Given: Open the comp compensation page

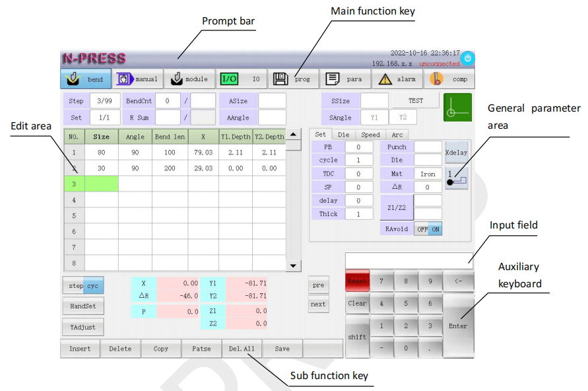Looking at the screenshot, I should coord(449,79).
